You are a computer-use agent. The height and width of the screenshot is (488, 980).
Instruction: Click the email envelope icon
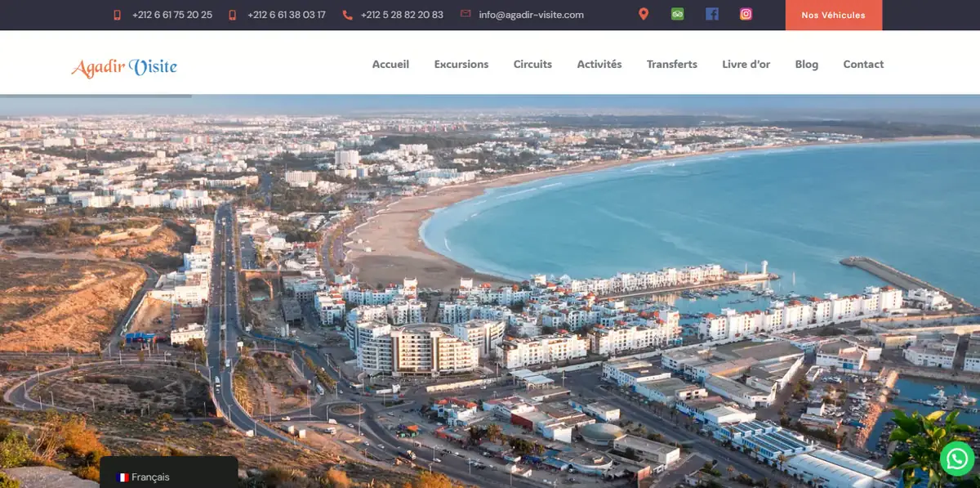(x=465, y=14)
